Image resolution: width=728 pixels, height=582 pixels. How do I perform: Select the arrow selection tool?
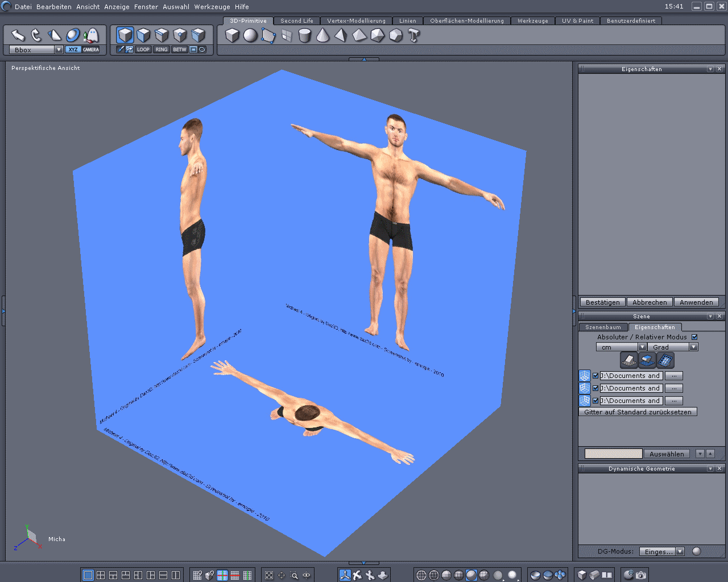tap(18, 36)
